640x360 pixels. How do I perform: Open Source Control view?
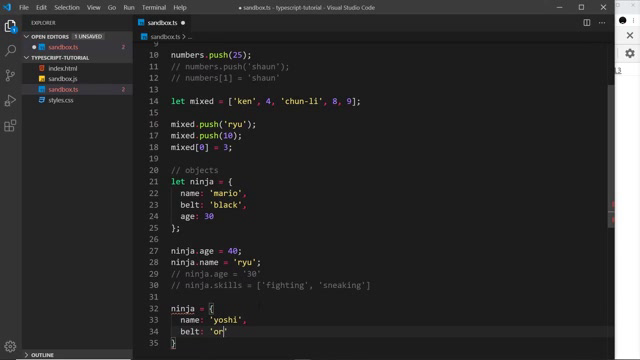tap(10, 76)
